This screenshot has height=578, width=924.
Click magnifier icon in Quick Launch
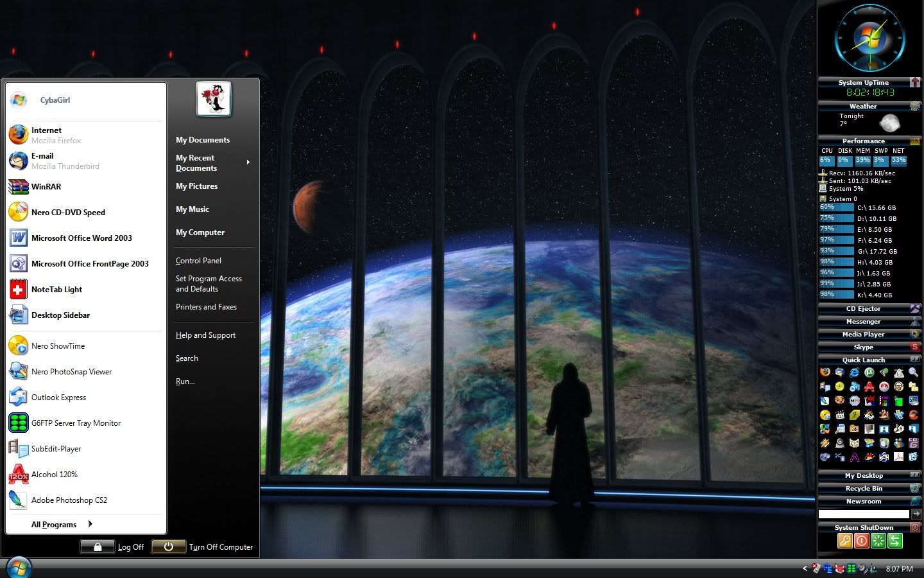tap(913, 372)
